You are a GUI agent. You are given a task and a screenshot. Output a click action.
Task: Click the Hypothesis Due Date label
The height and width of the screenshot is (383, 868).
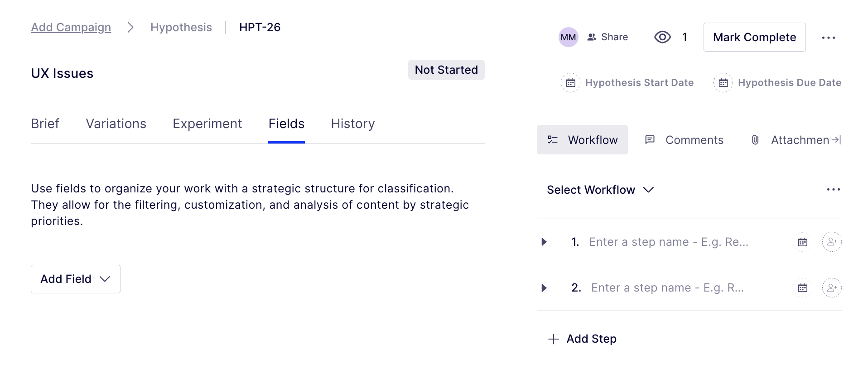(790, 83)
